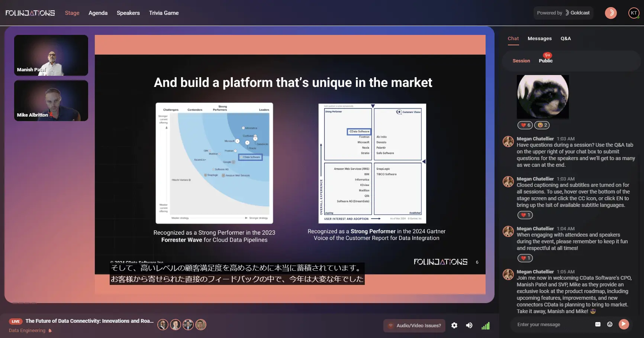
Task: Mute the session volume speaker
Action: click(469, 325)
